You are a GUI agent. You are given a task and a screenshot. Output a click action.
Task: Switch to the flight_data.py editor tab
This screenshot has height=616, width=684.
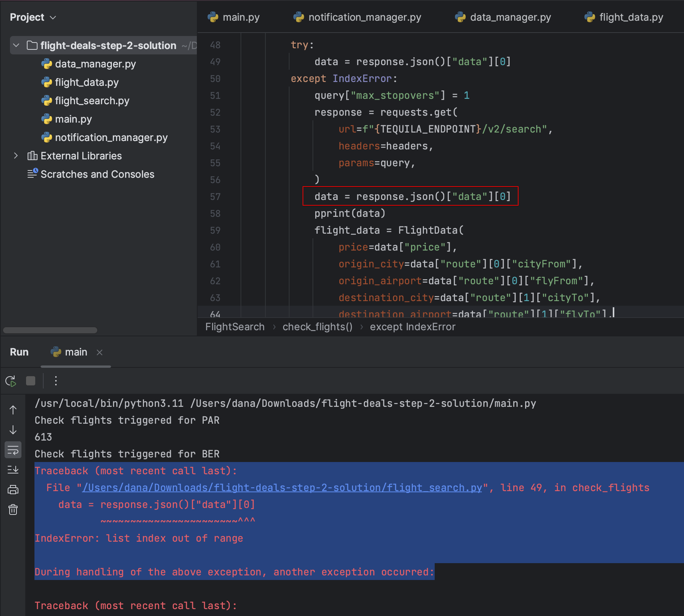(x=623, y=17)
